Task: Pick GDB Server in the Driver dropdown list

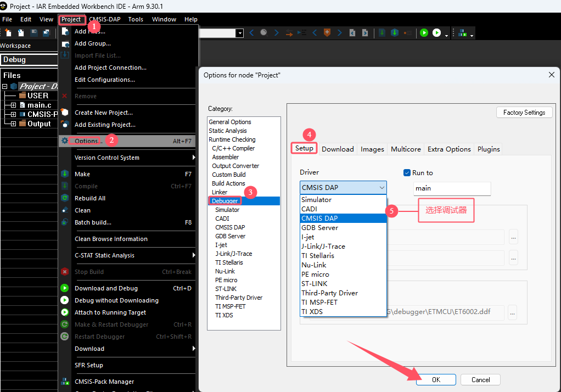Action: tap(343, 228)
